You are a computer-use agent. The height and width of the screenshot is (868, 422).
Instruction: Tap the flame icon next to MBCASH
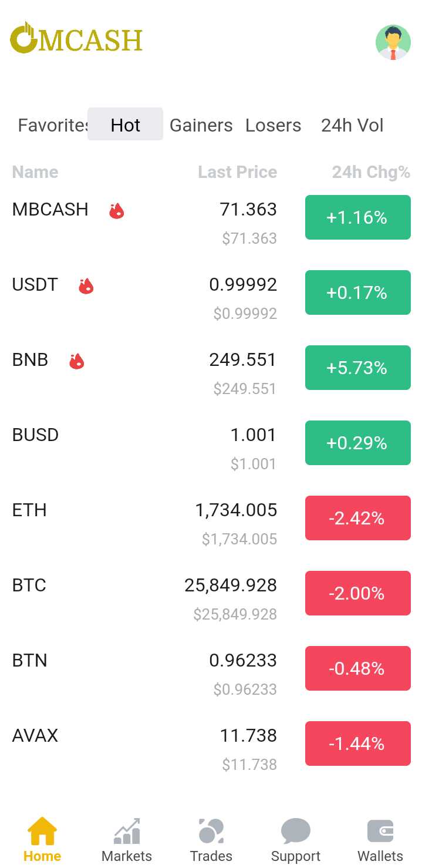point(117,210)
